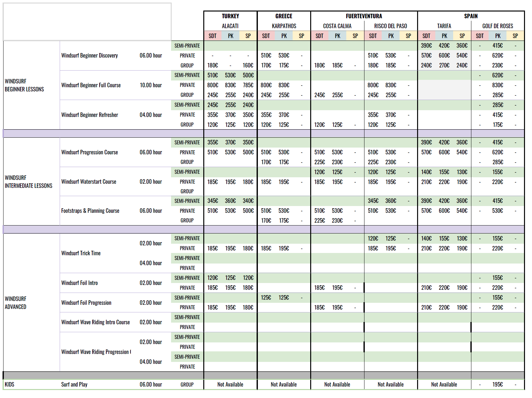Click the 230€ Golf de Roses discovery group price
The width and height of the screenshot is (532, 398).
pyautogui.click(x=498, y=65)
